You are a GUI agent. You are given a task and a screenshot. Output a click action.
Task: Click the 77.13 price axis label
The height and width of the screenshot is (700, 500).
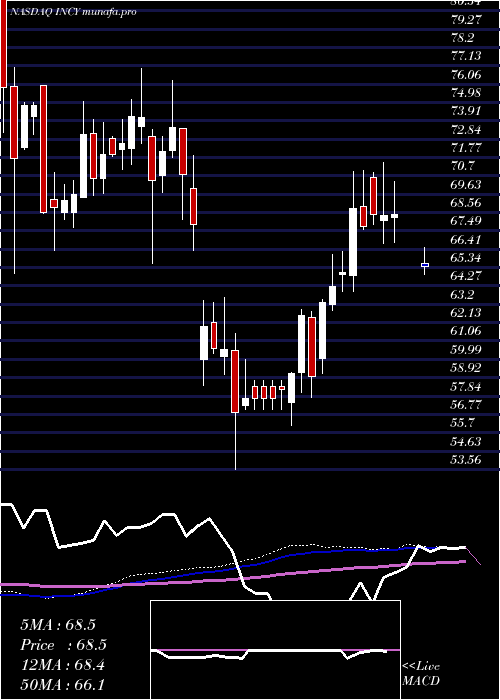tap(466, 56)
